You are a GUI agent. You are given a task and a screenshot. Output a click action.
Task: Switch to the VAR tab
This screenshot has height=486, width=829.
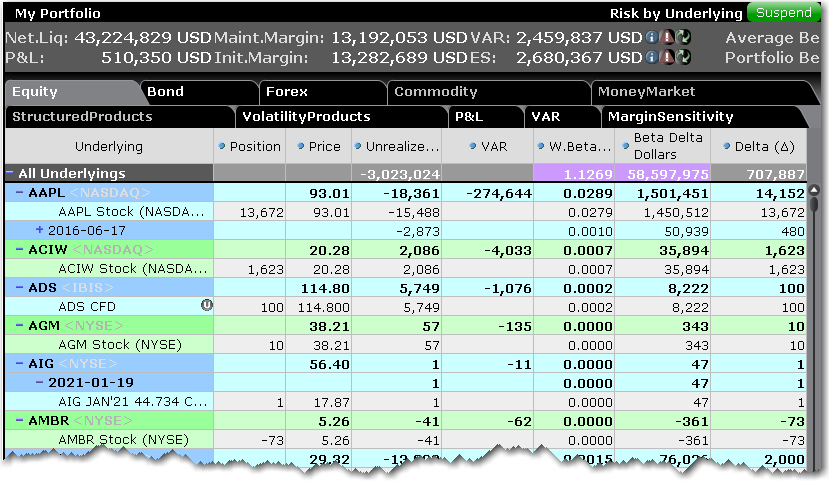[563, 117]
